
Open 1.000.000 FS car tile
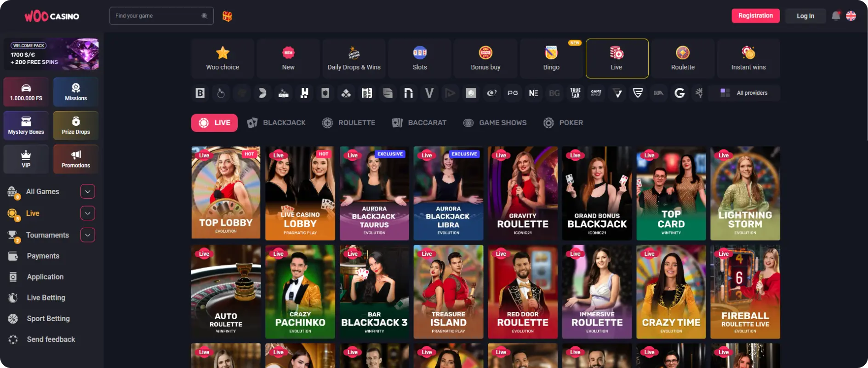[x=26, y=92]
